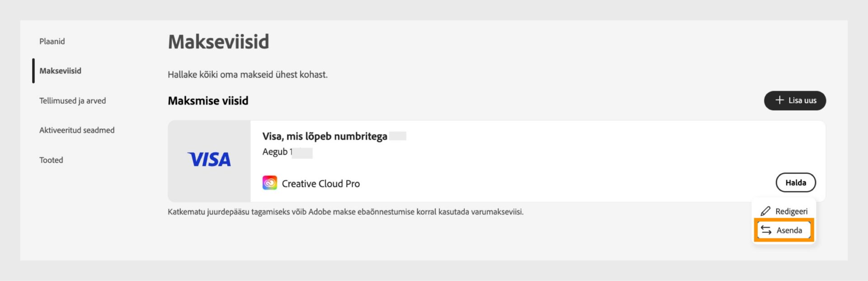Click the VISA card logo
Viewport: 868px width, 281px height.
point(209,159)
